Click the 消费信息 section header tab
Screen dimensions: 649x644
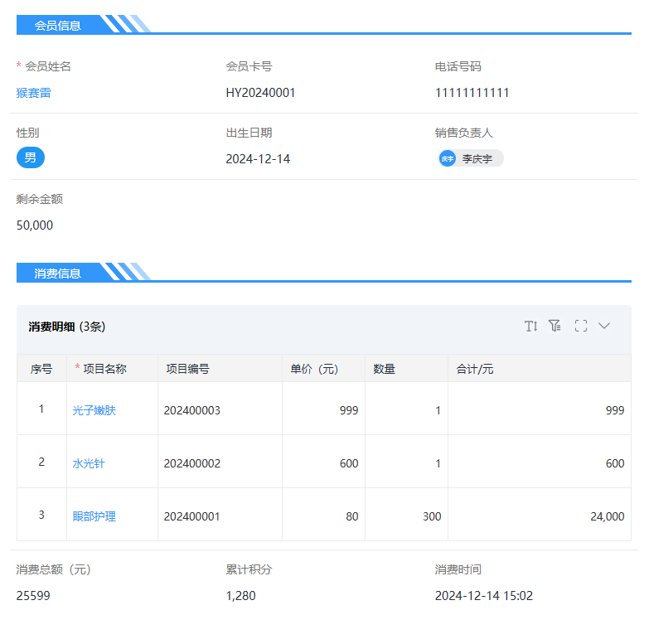(58, 273)
